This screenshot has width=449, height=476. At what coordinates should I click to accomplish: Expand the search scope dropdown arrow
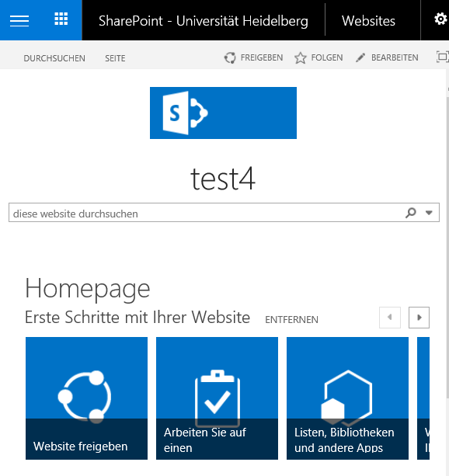429,213
